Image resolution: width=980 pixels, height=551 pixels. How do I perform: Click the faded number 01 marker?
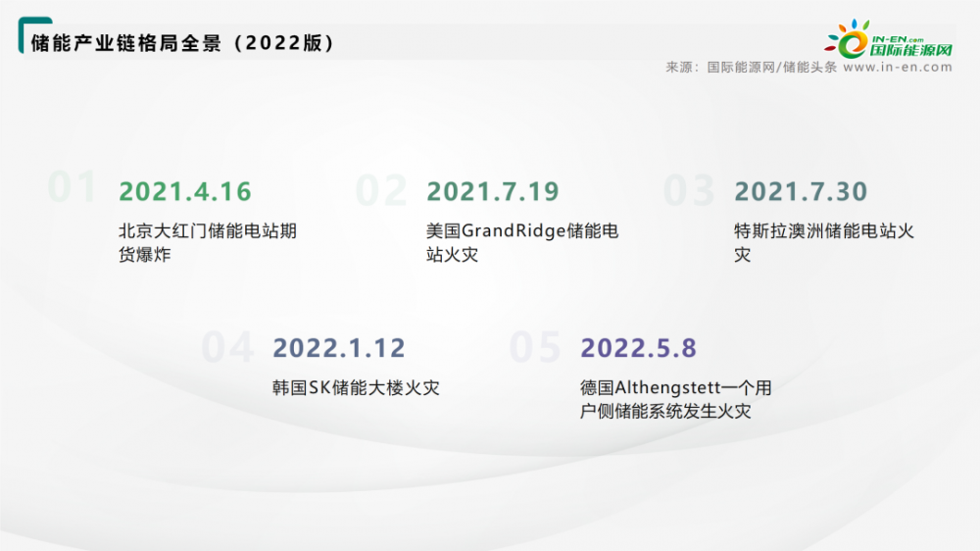click(x=73, y=187)
